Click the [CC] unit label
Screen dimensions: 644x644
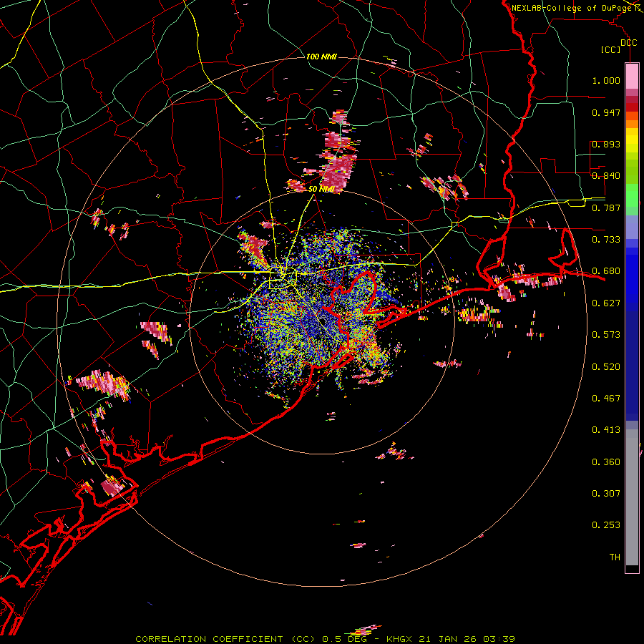pos(610,49)
